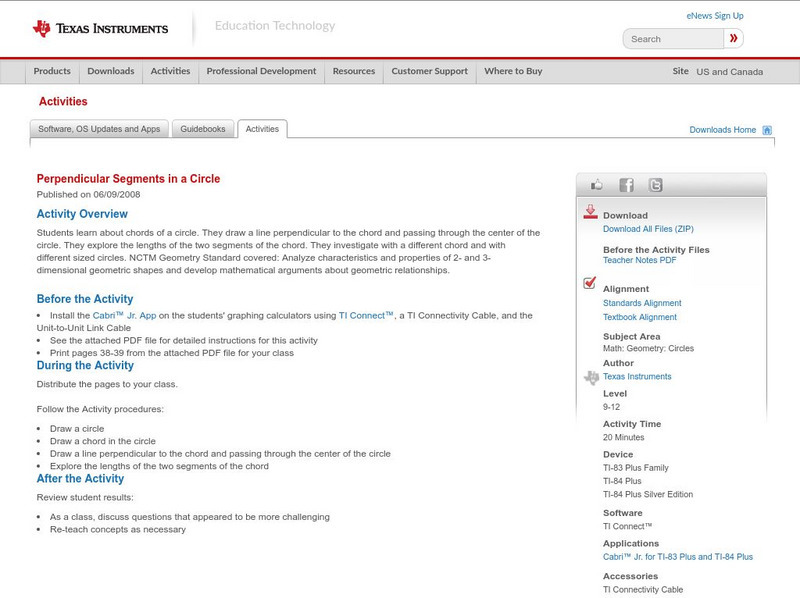The width and height of the screenshot is (800, 598).
Task: Click the Alignment checkmark icon
Action: [x=590, y=282]
